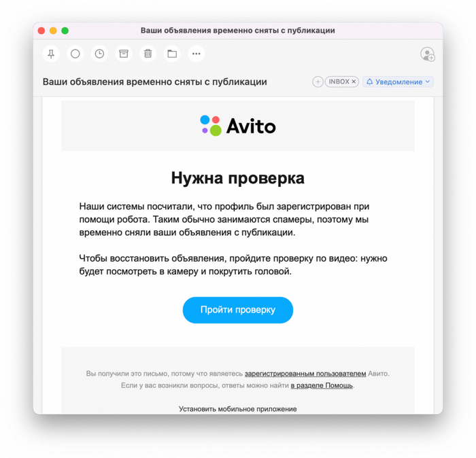Open the зарегистрированным пользователем link
This screenshot has height=458, width=476.
tap(305, 374)
